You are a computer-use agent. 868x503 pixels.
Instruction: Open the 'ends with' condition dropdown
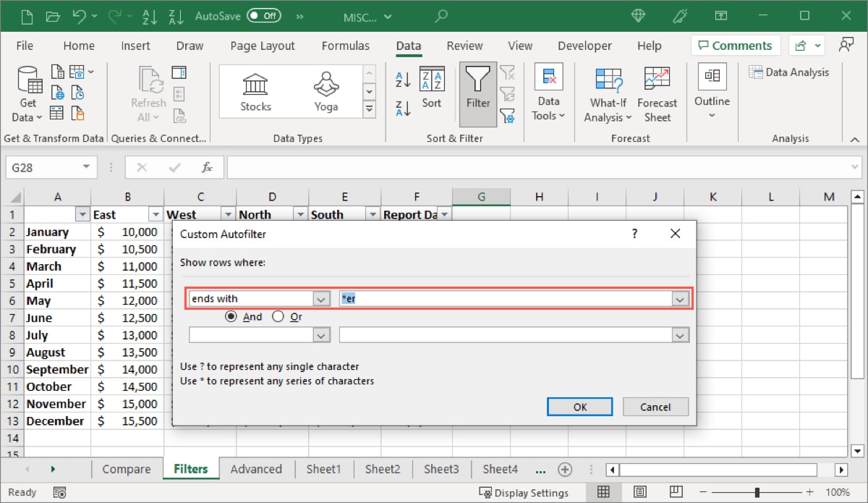(x=321, y=298)
